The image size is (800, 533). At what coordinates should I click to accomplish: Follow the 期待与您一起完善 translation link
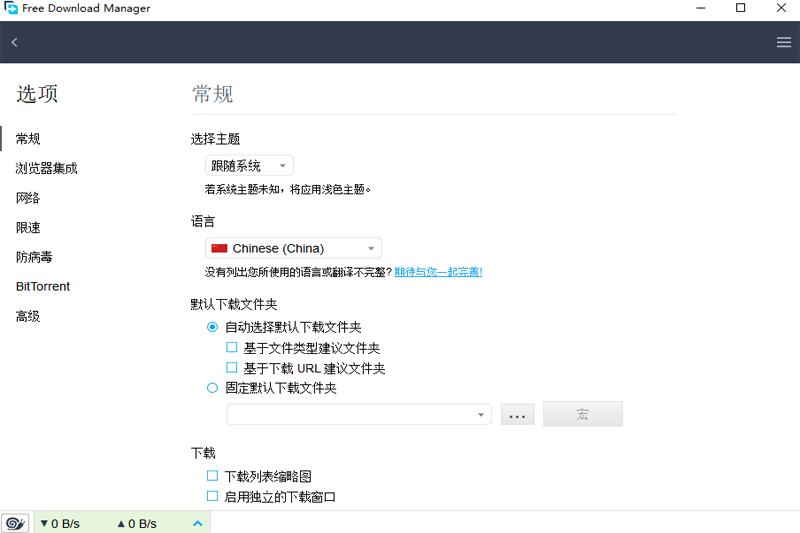(x=438, y=272)
